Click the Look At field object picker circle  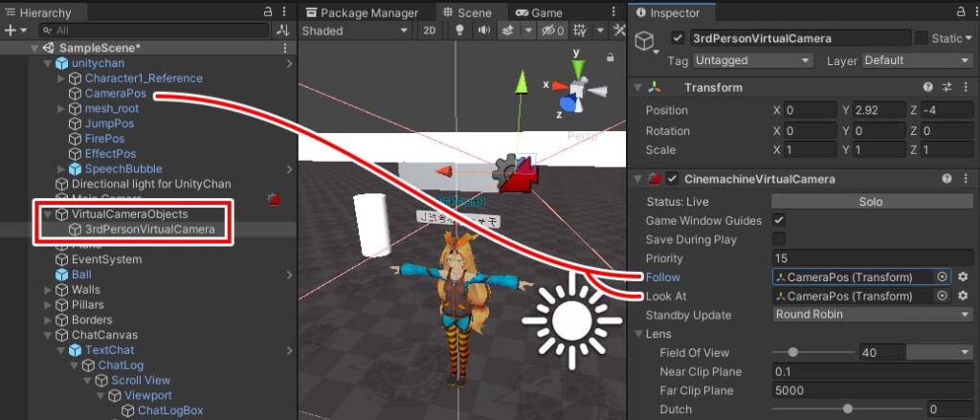(x=943, y=296)
